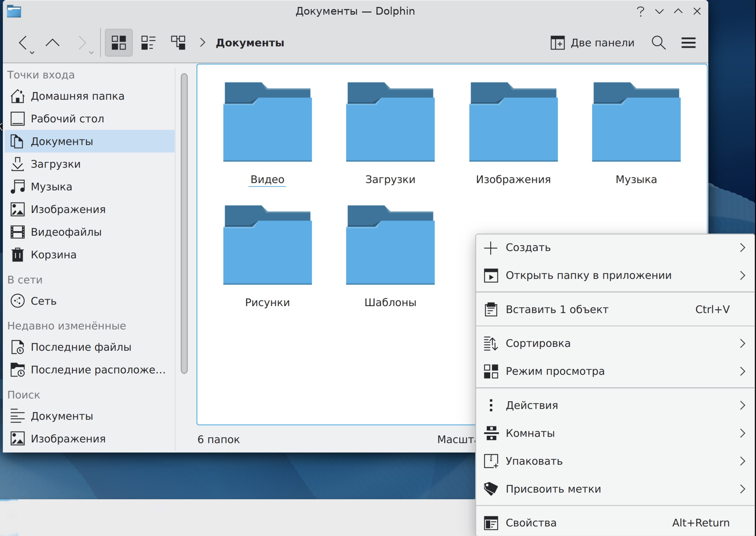Select the Рисунки folder
This screenshot has width=756, height=536.
point(268,257)
